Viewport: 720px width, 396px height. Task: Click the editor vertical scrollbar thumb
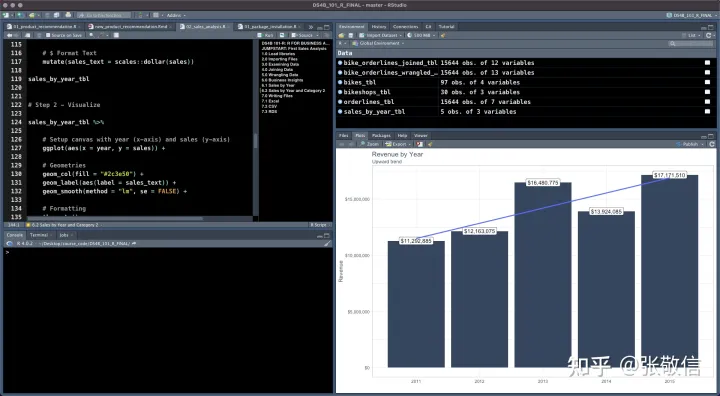[x=255, y=141]
